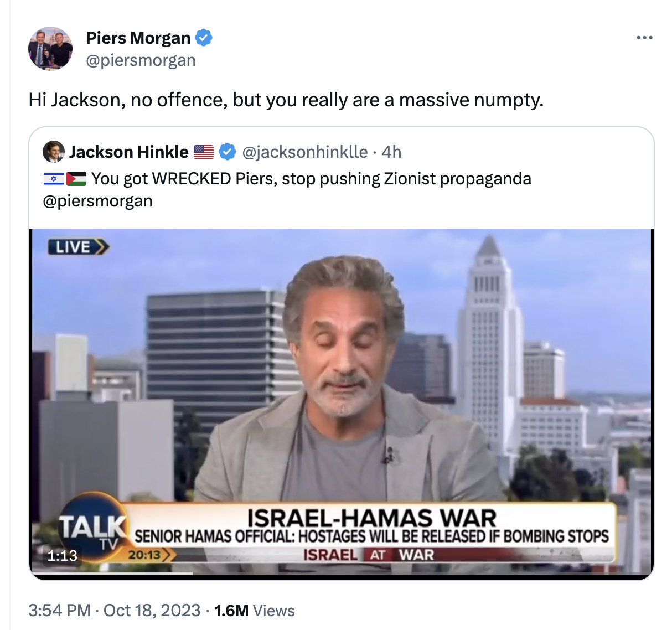Click the 1.6M Views count

(254, 611)
